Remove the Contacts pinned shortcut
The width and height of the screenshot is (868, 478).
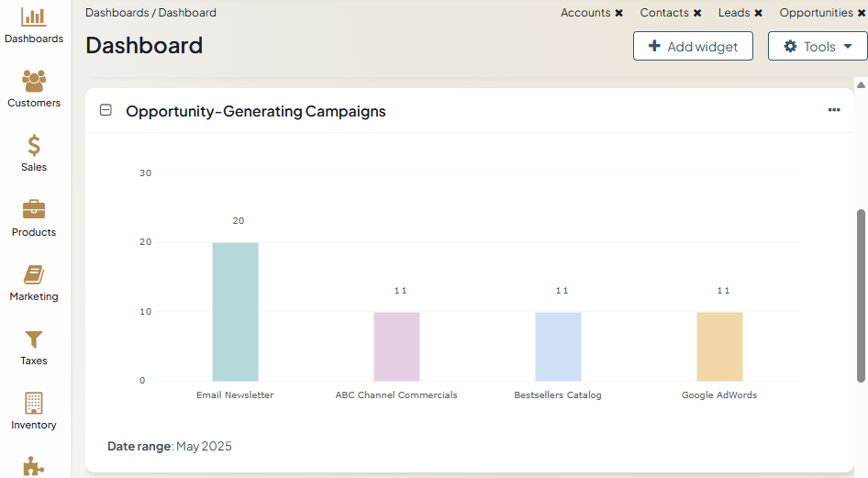point(697,13)
